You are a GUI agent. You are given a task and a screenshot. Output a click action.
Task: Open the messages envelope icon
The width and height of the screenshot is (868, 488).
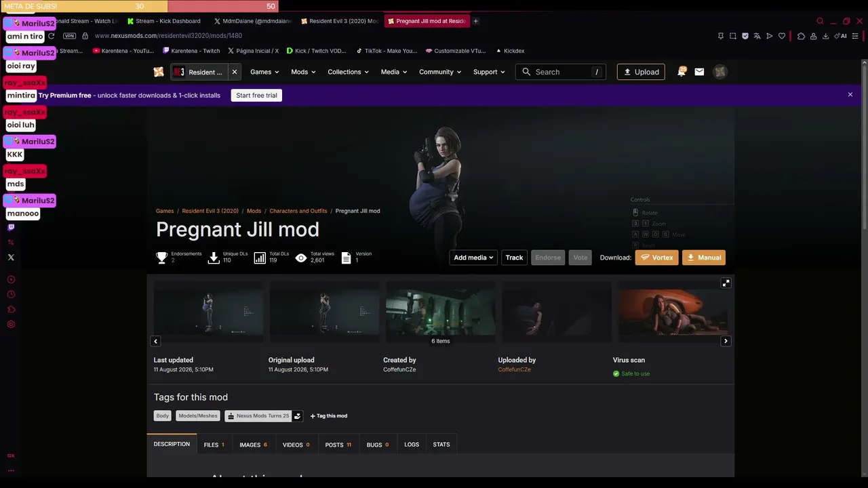tap(699, 72)
